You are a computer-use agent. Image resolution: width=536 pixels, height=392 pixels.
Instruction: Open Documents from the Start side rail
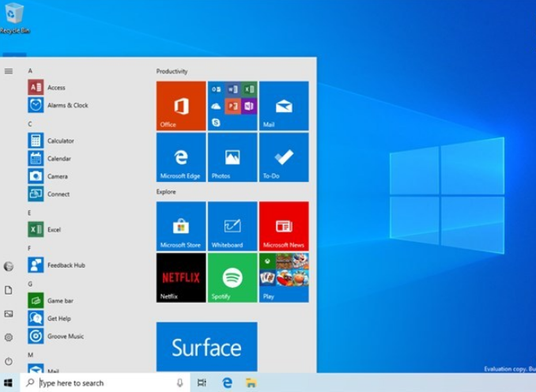(9, 290)
